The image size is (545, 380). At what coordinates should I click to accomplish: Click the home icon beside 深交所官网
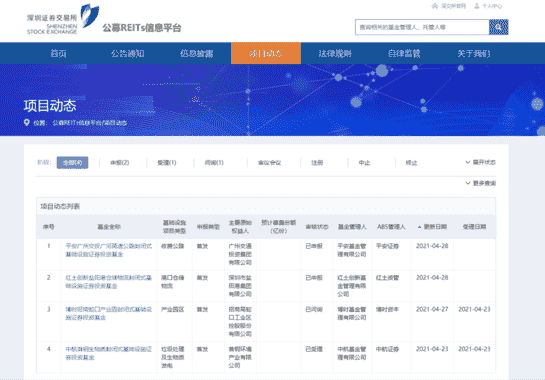pos(434,6)
